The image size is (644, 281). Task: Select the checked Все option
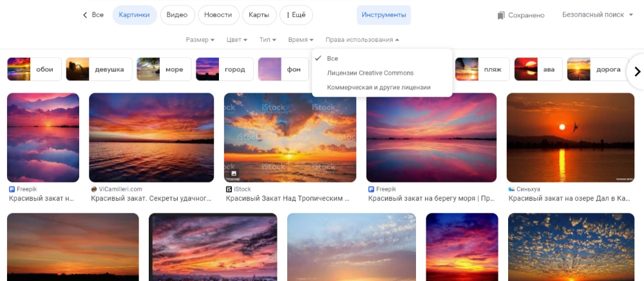[x=382, y=59]
